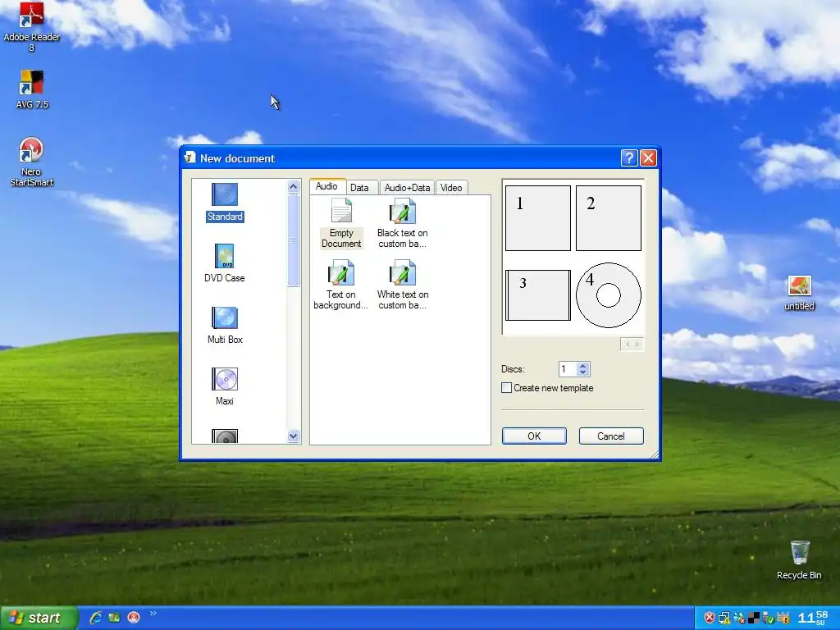Screen dimensions: 840x630
Task: Click preview thumbnail number 1
Action: [538, 218]
